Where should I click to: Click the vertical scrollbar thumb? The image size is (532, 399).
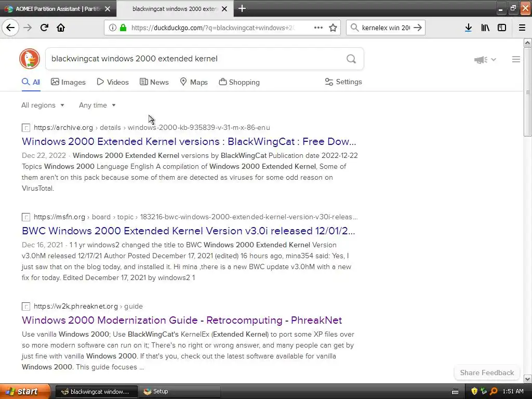click(x=527, y=92)
